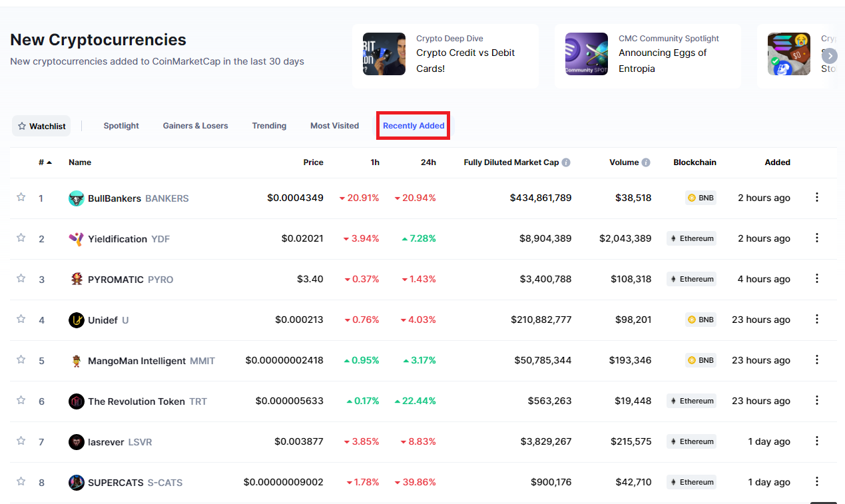Open the SUPERCATS name link

(x=117, y=483)
